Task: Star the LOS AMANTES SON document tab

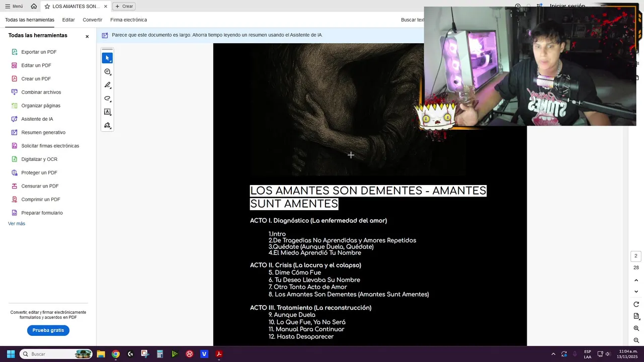Action: click(47, 7)
